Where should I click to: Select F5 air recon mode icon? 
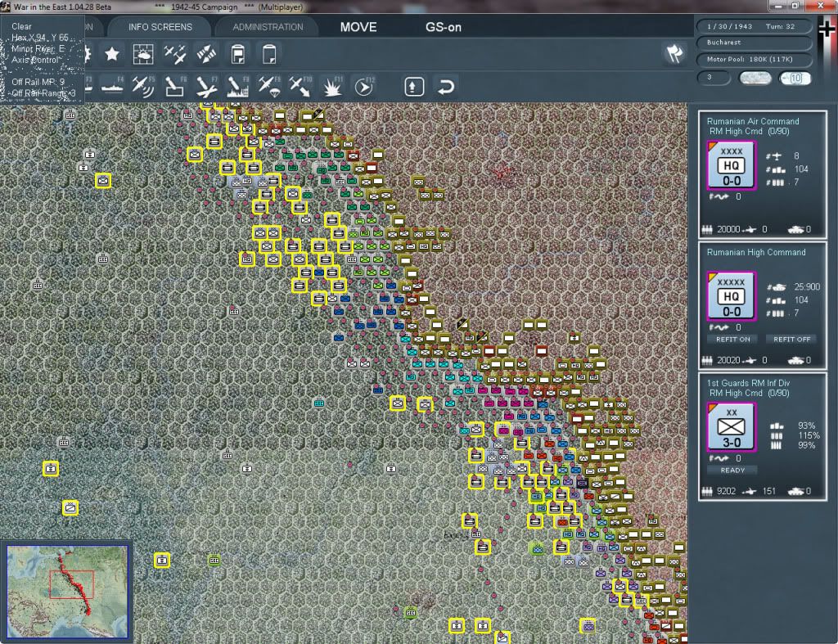(143, 87)
